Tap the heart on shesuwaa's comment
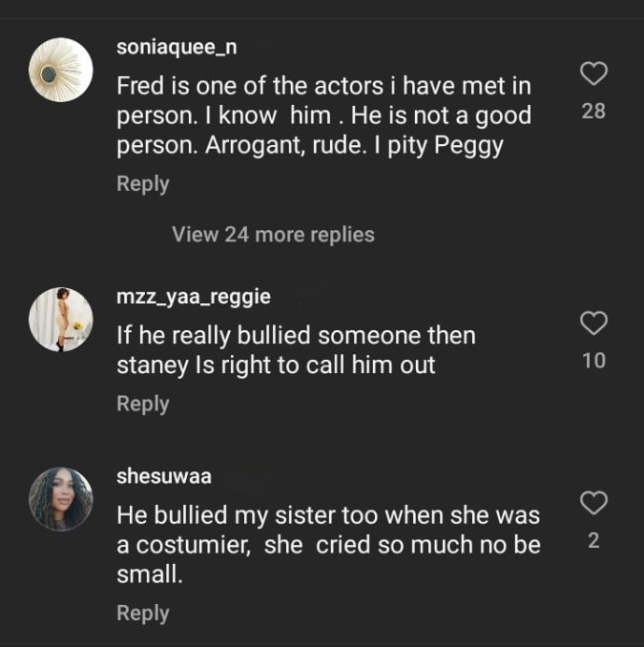Screen dimensions: 644x647 pyautogui.click(x=593, y=503)
